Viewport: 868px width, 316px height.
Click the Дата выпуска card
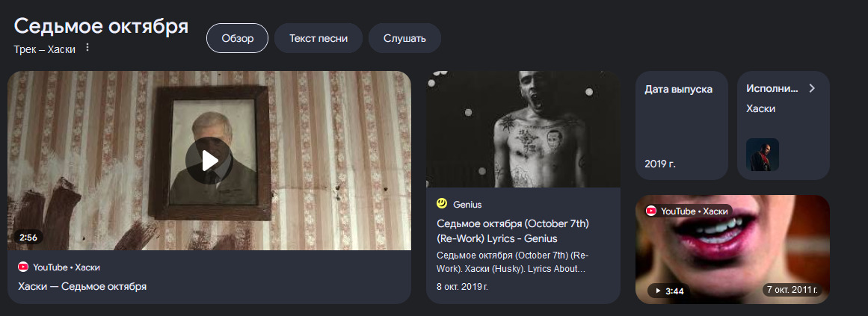coord(681,125)
